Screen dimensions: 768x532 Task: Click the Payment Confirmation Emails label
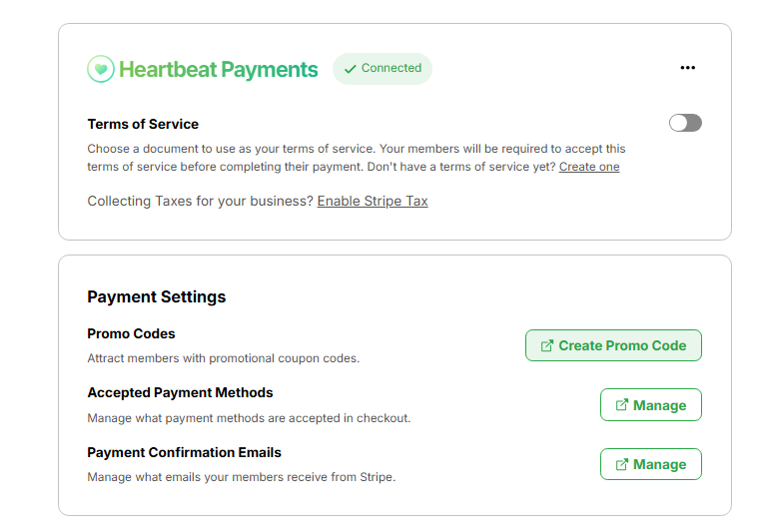[184, 453]
